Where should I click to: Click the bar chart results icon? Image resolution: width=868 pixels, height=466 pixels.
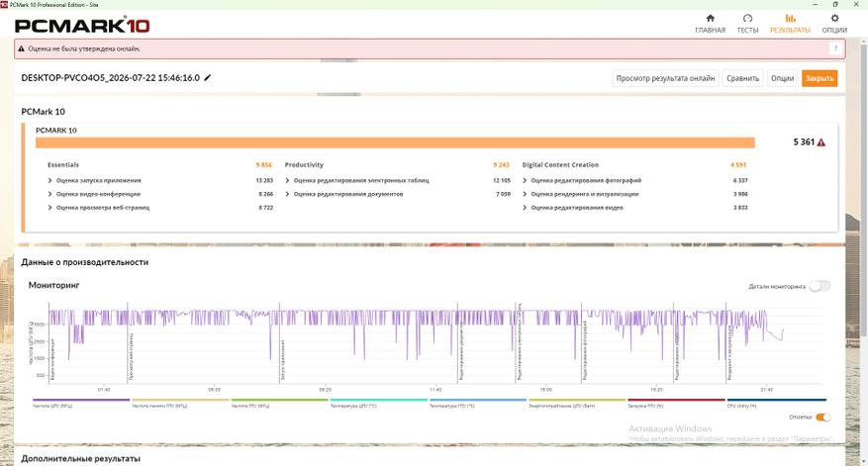pyautogui.click(x=791, y=18)
